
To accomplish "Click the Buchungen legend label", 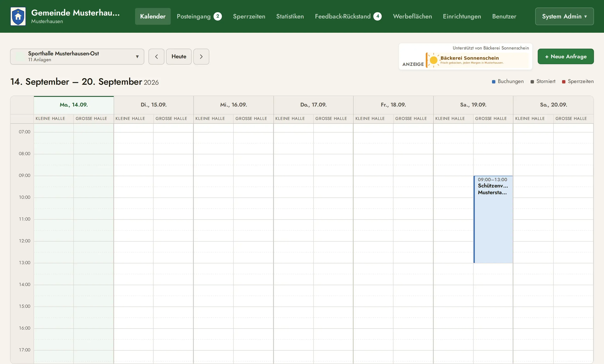I will coord(511,81).
